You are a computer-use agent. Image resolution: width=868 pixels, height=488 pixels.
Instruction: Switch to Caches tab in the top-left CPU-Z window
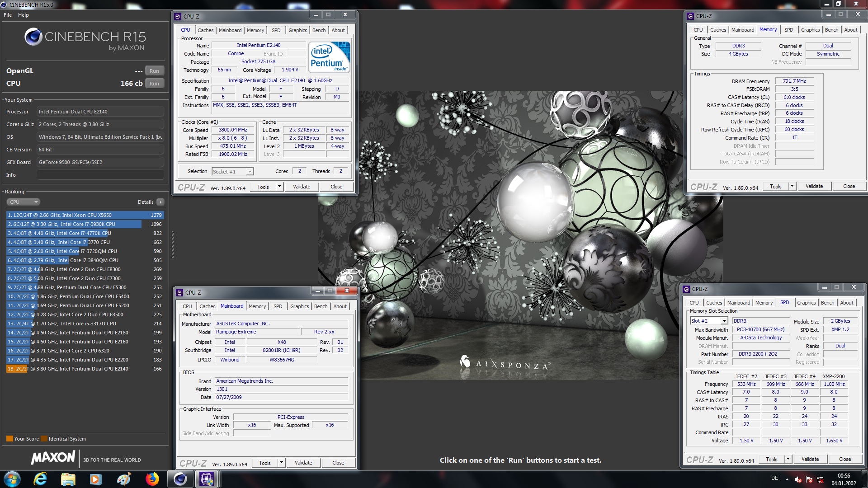point(206,30)
